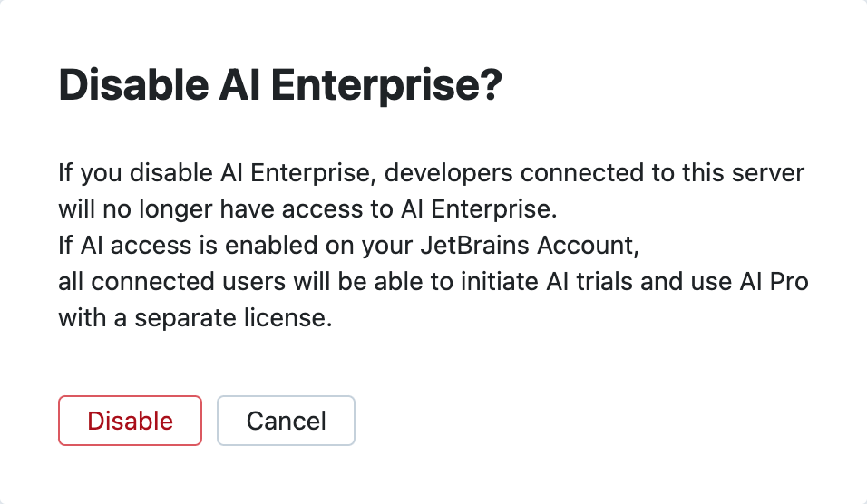Image resolution: width=867 pixels, height=504 pixels.
Task: Click the line starting "all connected users will"
Action: (x=433, y=282)
